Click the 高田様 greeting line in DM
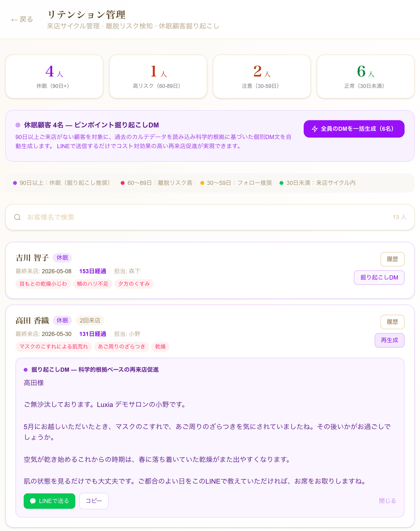This screenshot has height=531, width=420. tap(34, 383)
